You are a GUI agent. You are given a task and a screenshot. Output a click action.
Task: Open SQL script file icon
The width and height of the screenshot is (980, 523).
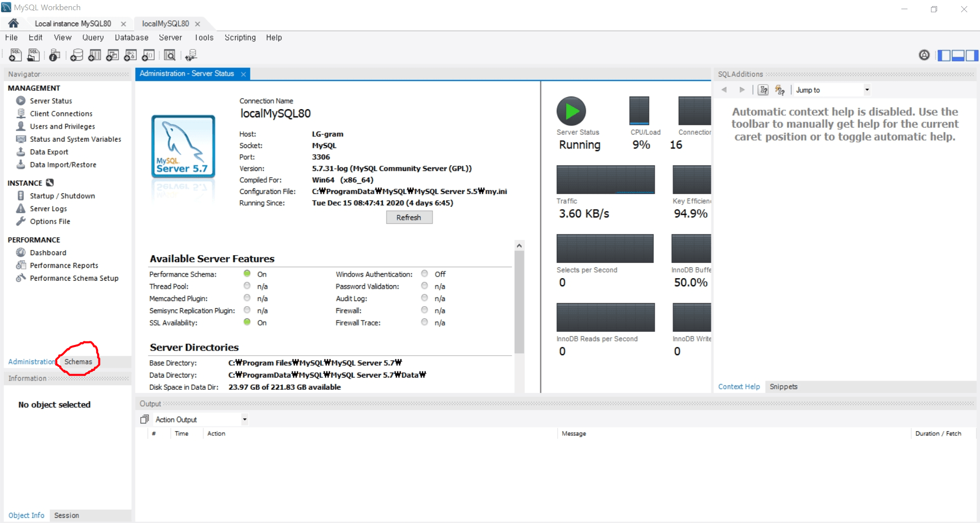[34, 55]
